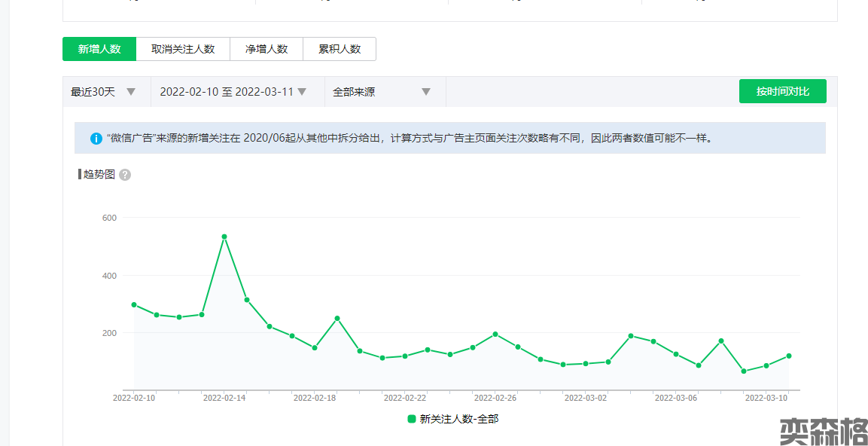868x446 pixels.
Task: Choose the data point above 2022-03-06
Action: coord(676,354)
